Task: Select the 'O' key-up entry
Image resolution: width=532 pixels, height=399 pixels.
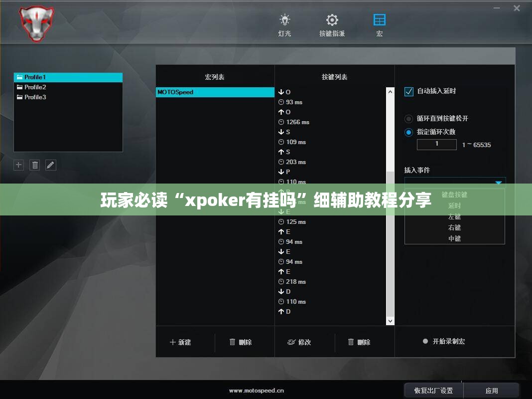Action: coord(284,112)
